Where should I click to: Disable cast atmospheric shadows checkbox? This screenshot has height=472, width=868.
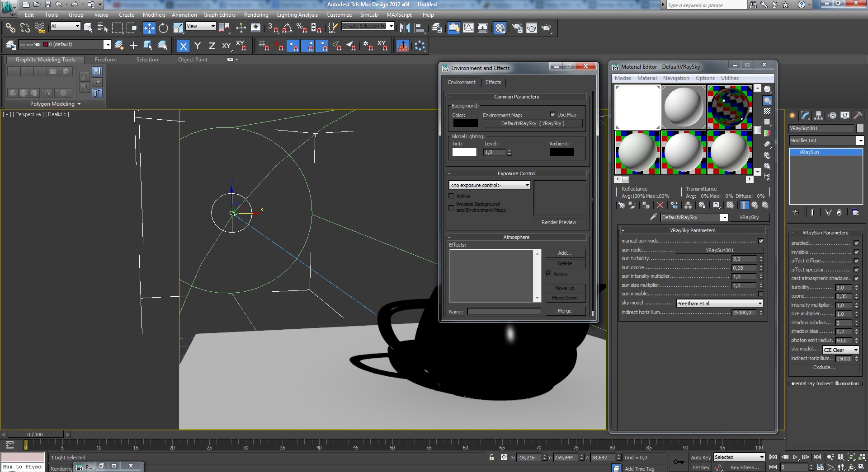tap(856, 279)
